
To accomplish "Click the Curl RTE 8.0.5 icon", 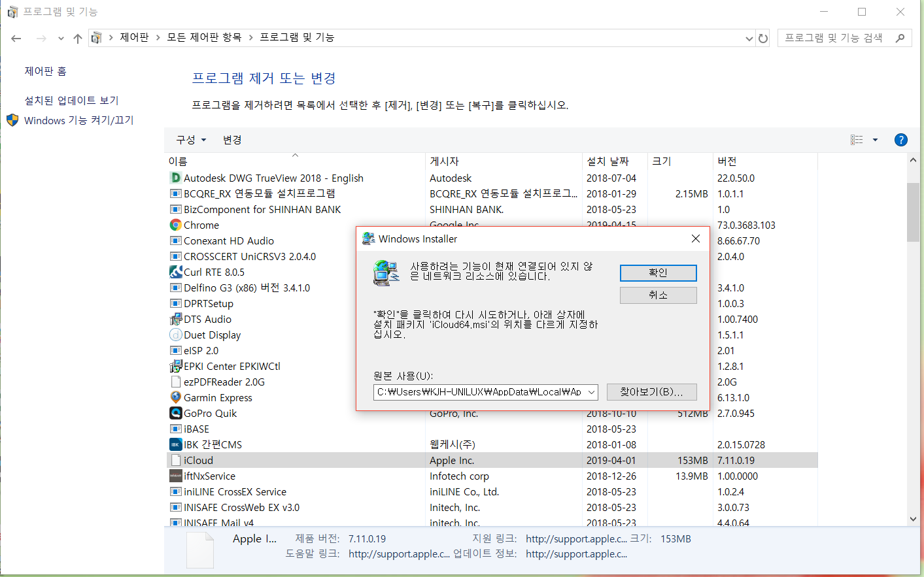I will pyautogui.click(x=175, y=272).
